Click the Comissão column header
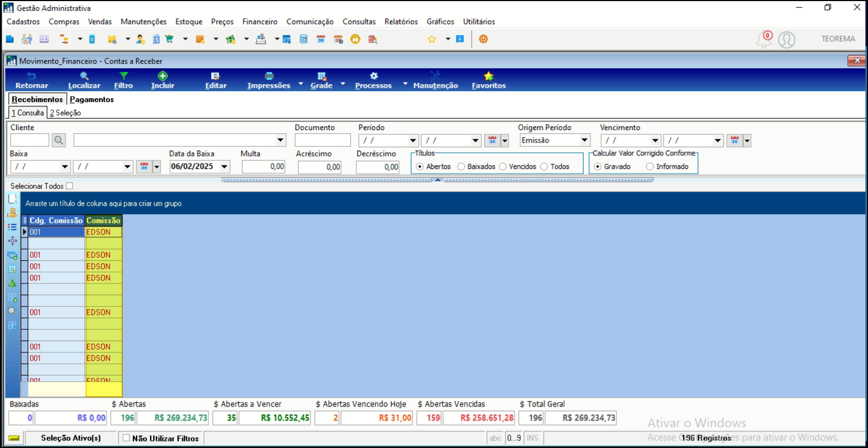Viewport: 868px width, 448px height. (x=103, y=220)
